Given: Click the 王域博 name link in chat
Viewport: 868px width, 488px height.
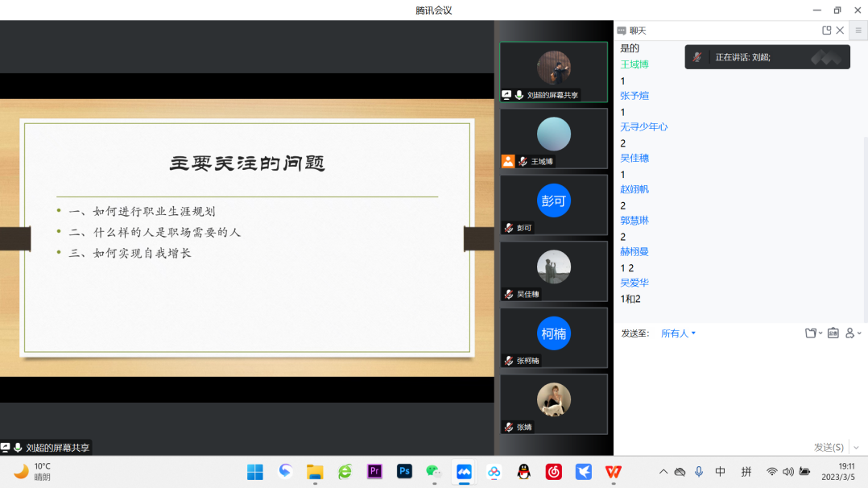Looking at the screenshot, I should click(x=635, y=64).
